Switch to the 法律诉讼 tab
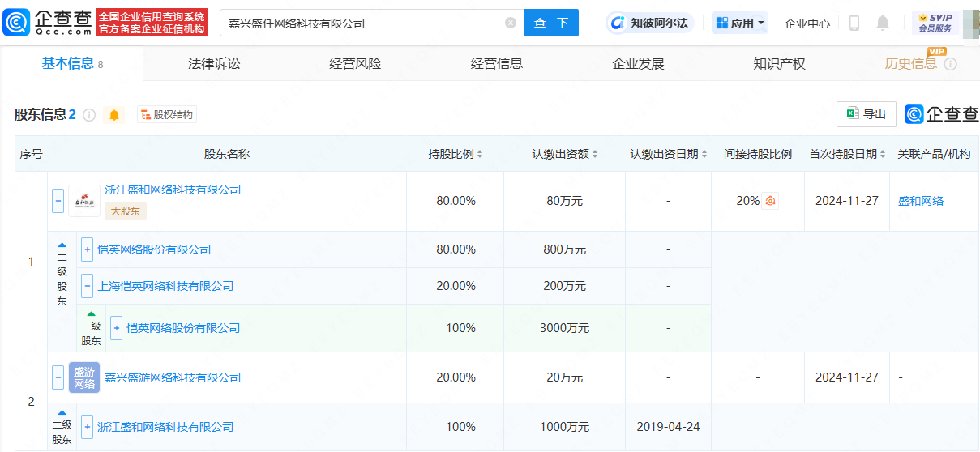 (x=214, y=64)
